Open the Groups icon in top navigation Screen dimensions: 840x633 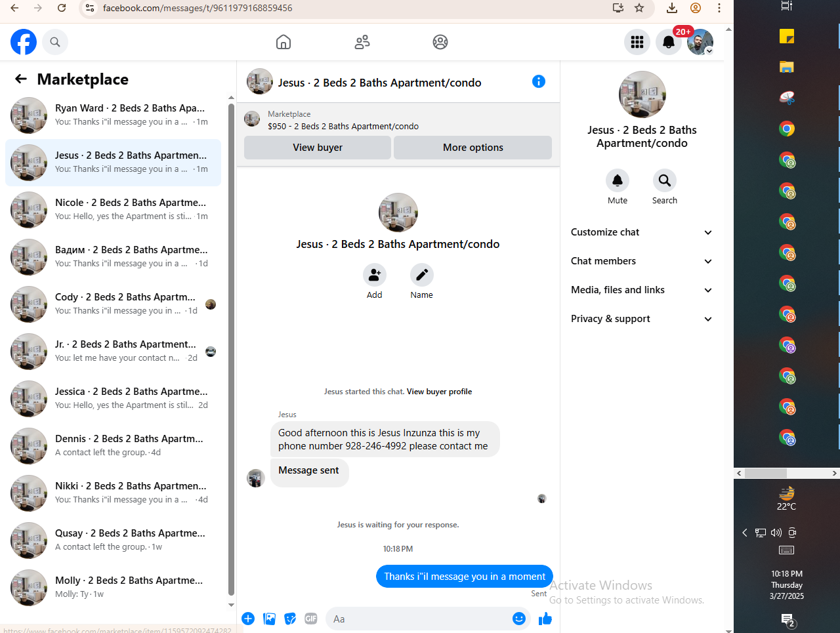tap(440, 42)
